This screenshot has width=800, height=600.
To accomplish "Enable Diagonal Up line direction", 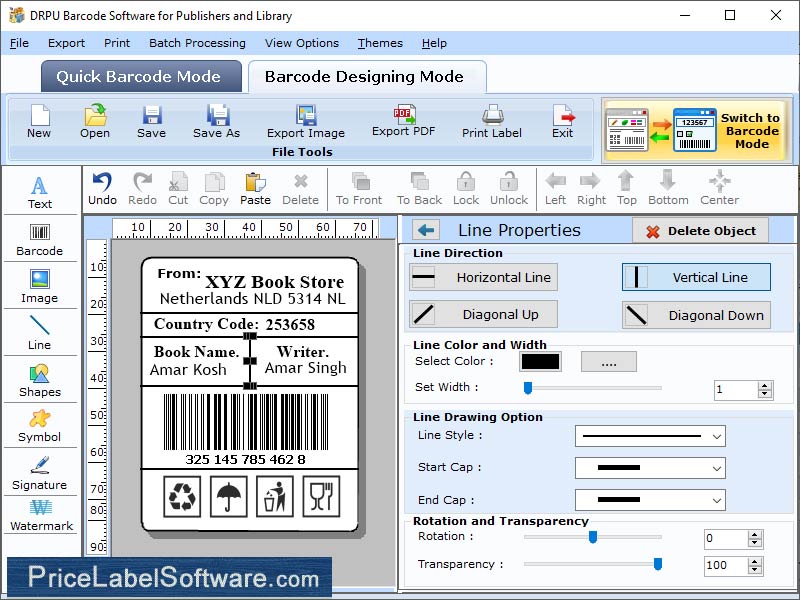I will (x=483, y=315).
